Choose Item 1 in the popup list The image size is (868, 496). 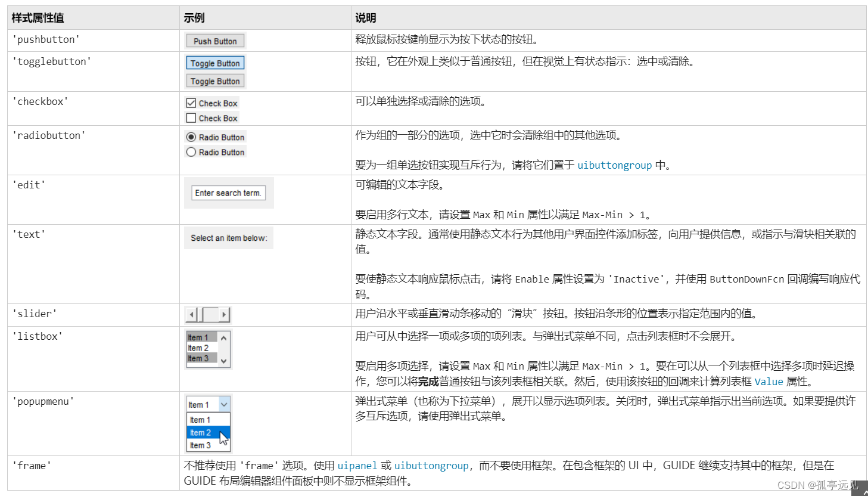[x=208, y=420]
